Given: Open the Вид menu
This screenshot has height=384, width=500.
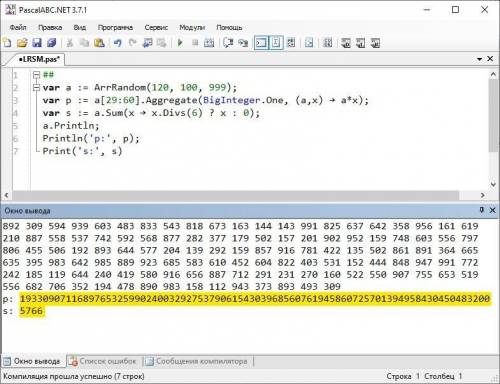Looking at the screenshot, I should pos(80,27).
